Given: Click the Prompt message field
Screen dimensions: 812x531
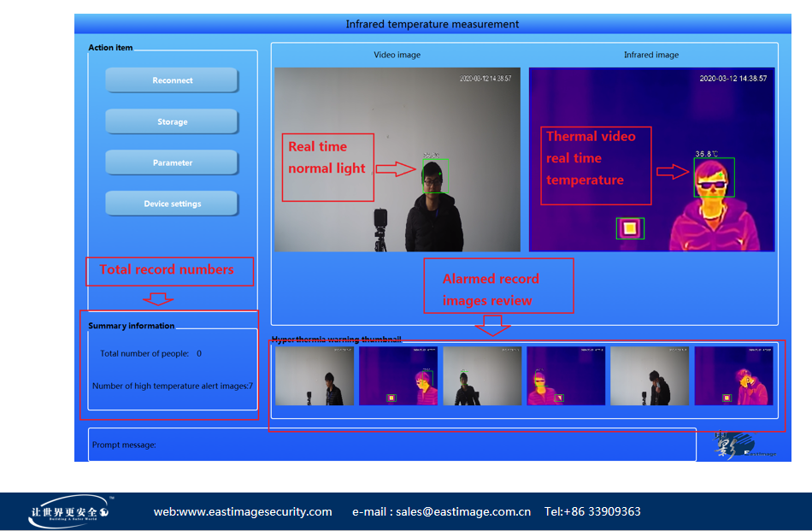Looking at the screenshot, I should coord(392,445).
